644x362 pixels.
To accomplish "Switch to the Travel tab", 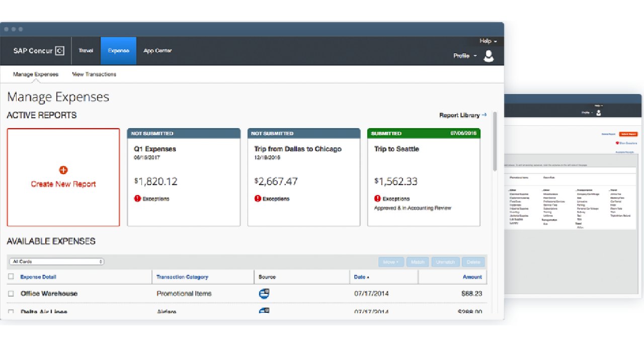I will pyautogui.click(x=86, y=51).
